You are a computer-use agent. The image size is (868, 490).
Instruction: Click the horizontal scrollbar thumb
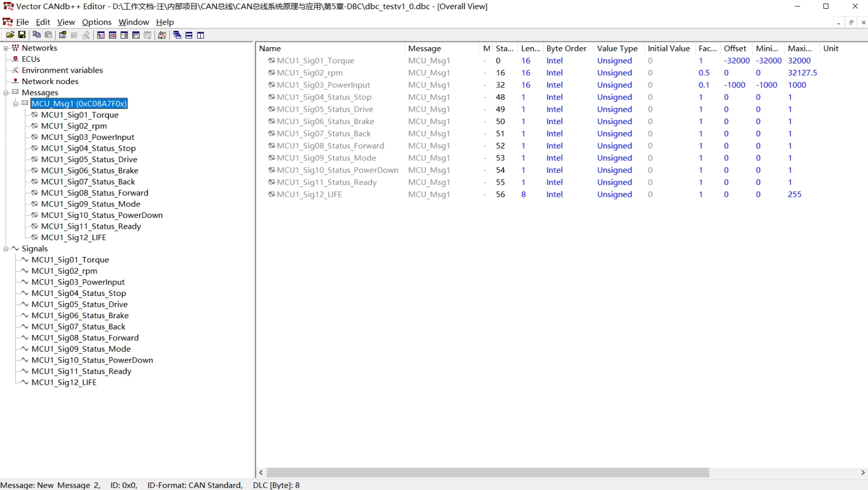tap(487, 473)
